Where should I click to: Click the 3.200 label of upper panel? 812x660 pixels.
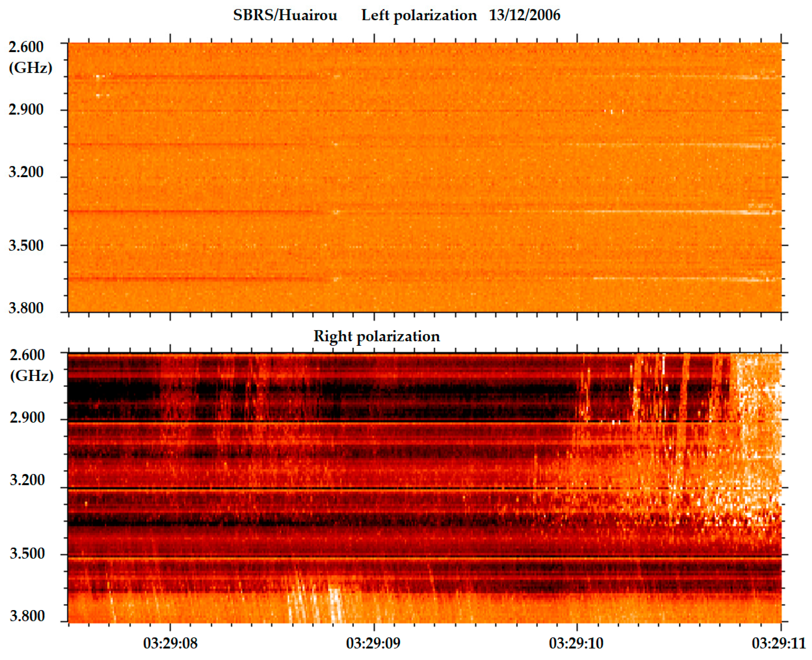tap(26, 172)
